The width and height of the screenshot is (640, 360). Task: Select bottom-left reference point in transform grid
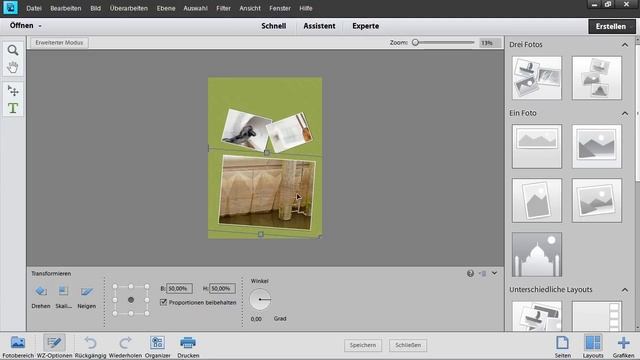tap(115, 313)
